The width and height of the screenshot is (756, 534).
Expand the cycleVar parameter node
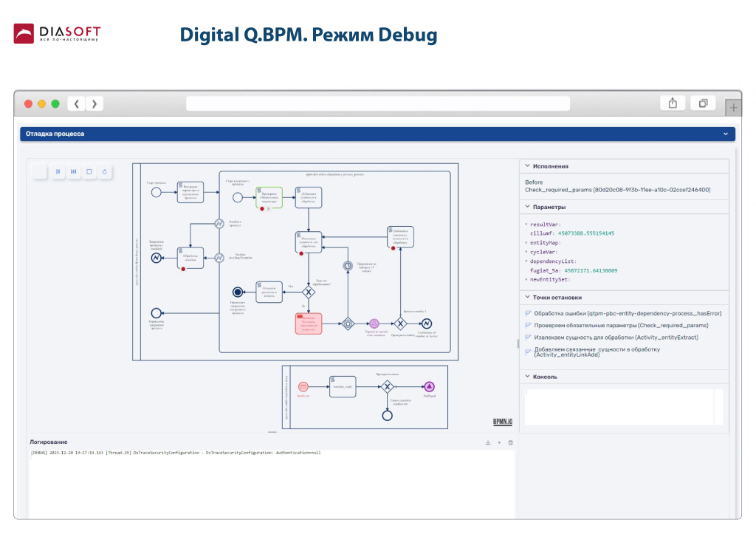pos(526,252)
